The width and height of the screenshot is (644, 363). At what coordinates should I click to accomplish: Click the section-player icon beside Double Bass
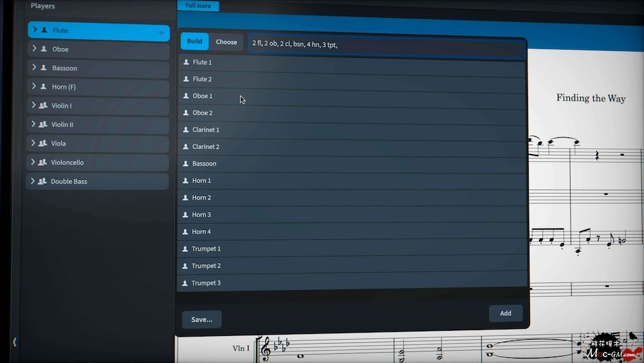[x=43, y=181]
